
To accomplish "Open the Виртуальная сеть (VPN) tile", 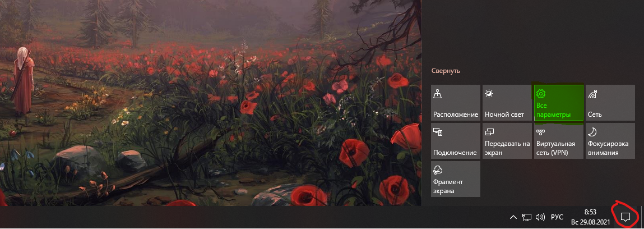I will point(559,141).
